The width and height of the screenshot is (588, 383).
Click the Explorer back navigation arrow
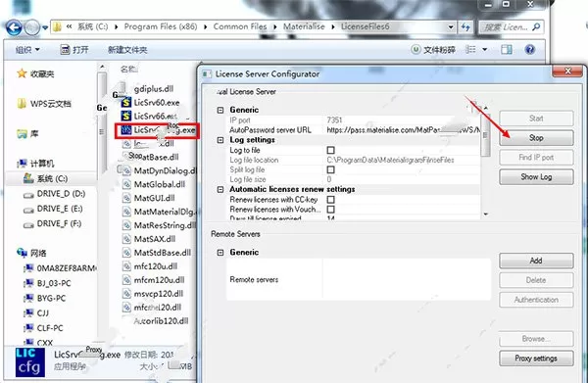coord(14,27)
